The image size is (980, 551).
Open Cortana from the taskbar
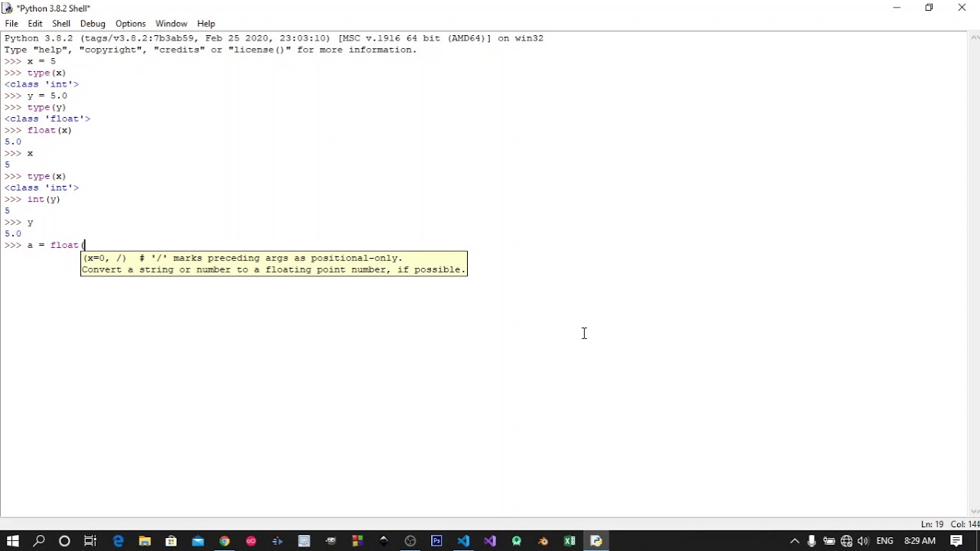click(64, 541)
